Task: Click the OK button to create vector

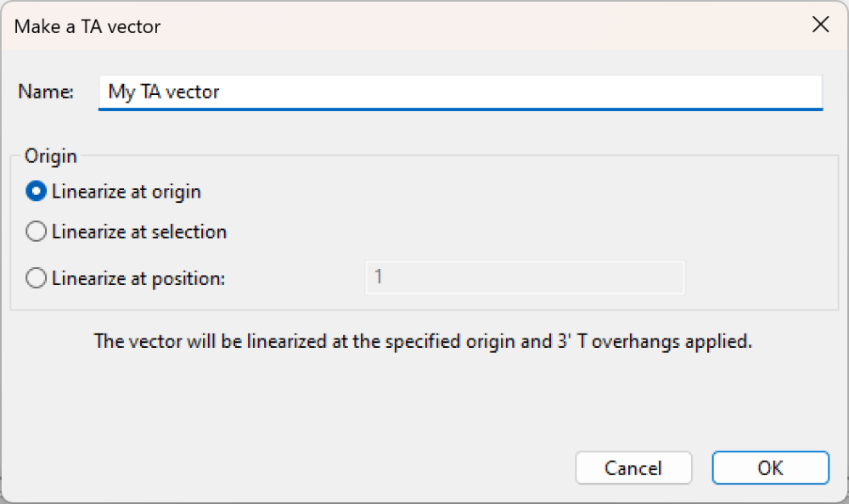Action: [769, 468]
